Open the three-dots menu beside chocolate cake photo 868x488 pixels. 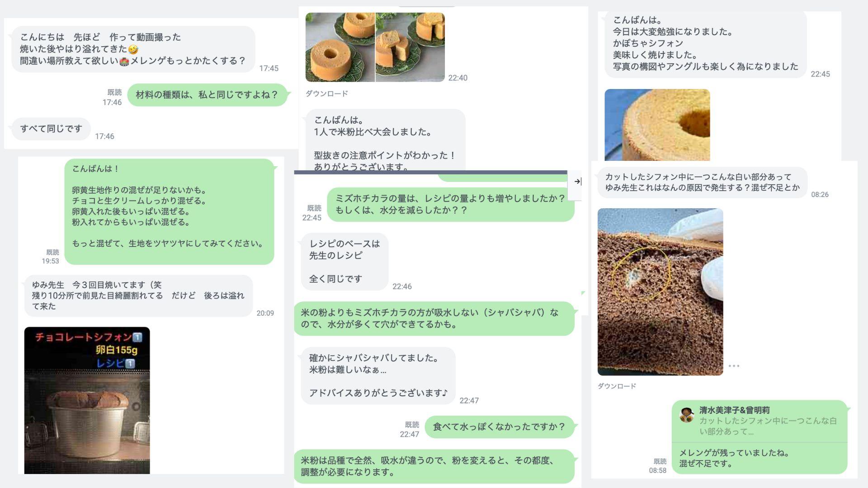click(734, 366)
